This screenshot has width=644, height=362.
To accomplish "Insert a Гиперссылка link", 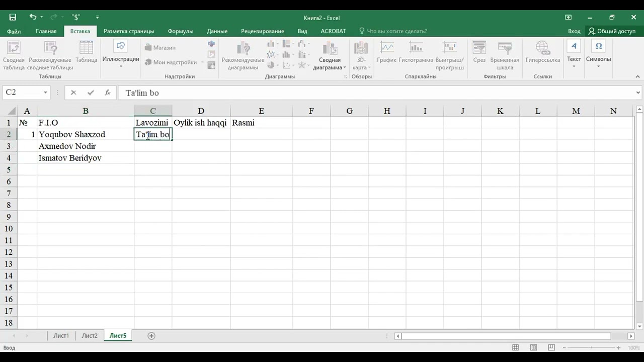I will coord(543,52).
